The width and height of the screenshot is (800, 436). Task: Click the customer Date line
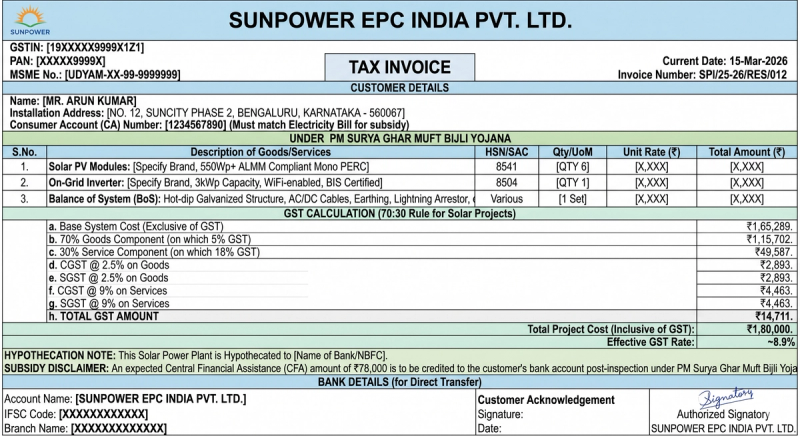point(490,428)
